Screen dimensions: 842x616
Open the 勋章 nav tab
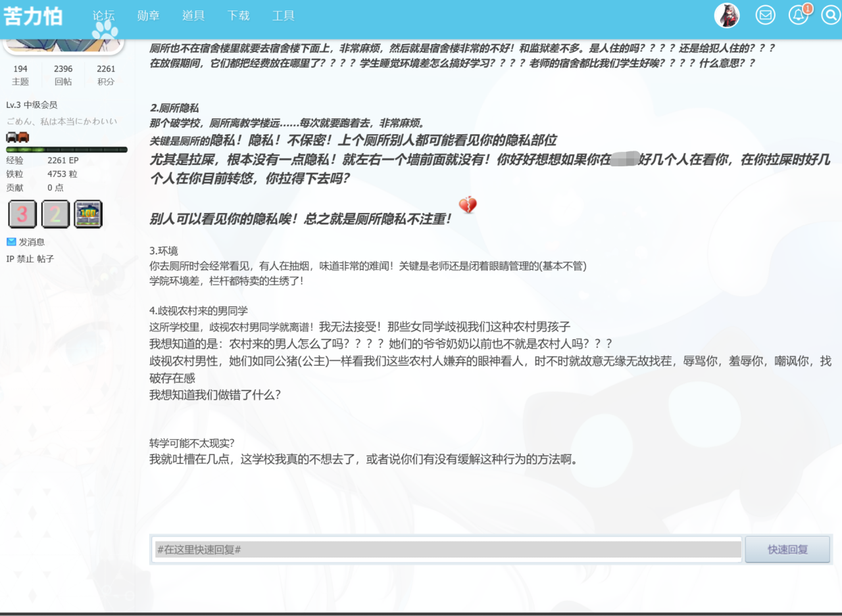click(x=148, y=16)
